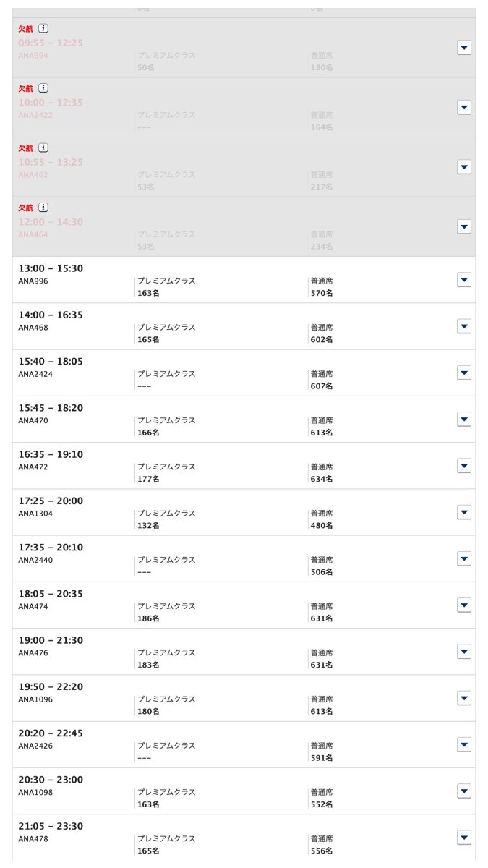Select the 13:00 – 15:30 departure time
This screenshot has width=488, height=868.
pyautogui.click(x=51, y=268)
